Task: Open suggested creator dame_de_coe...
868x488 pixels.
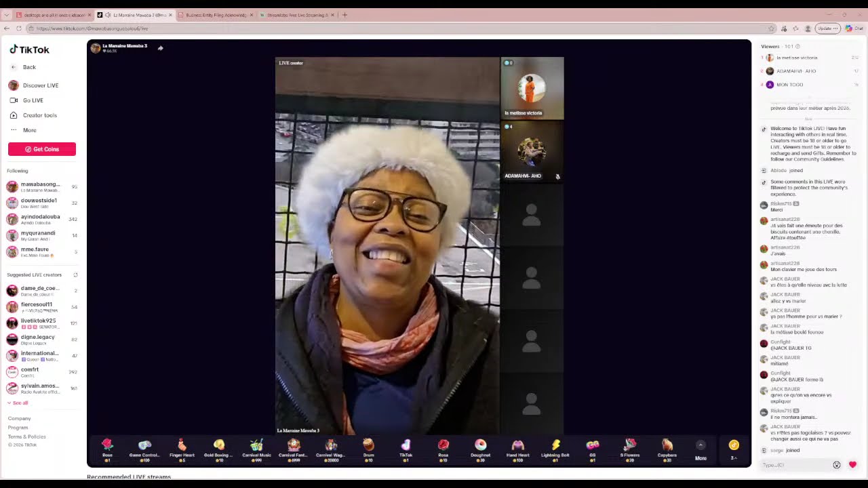Action: coord(42,291)
